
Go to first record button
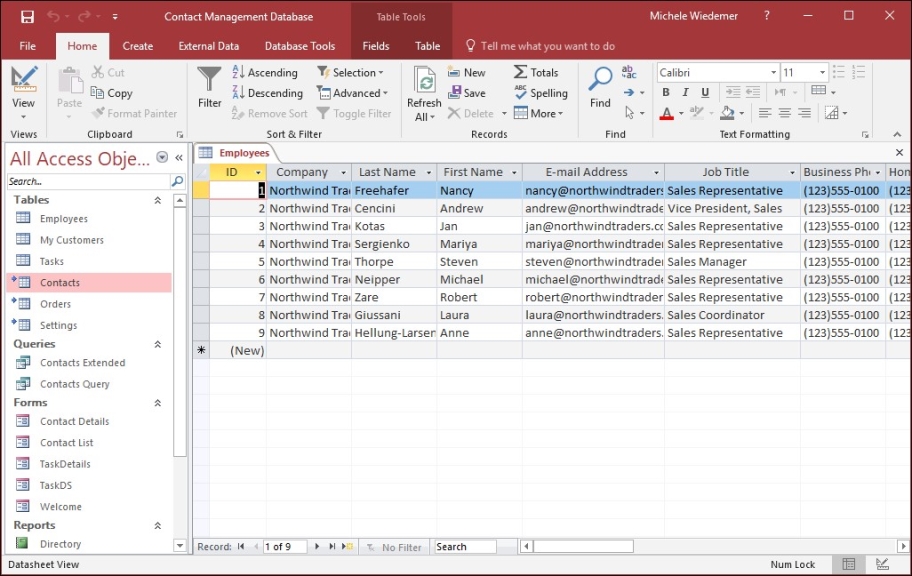[x=241, y=547]
